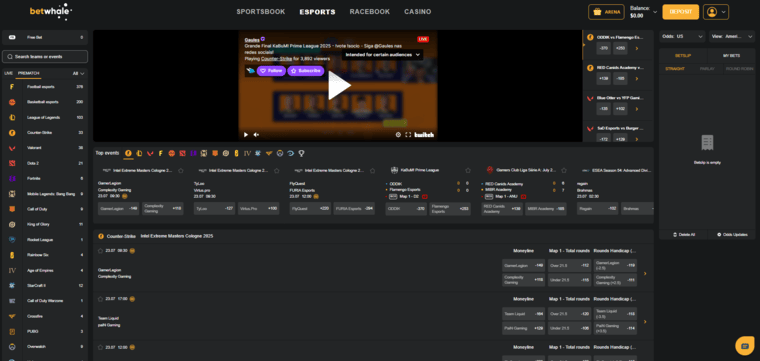Open Age of Empires sidebar category
The image size is (760, 361).
click(x=45, y=270)
